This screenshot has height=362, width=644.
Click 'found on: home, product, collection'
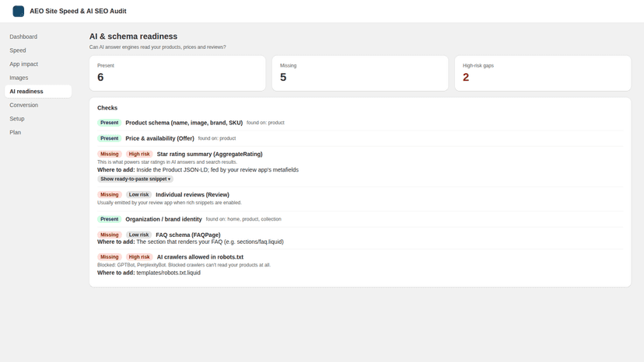(x=243, y=219)
